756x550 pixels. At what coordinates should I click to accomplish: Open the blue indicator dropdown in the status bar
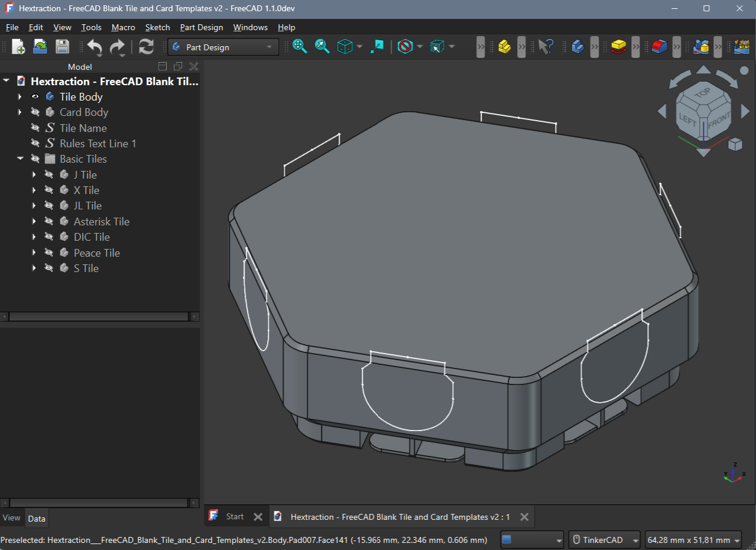(532, 540)
